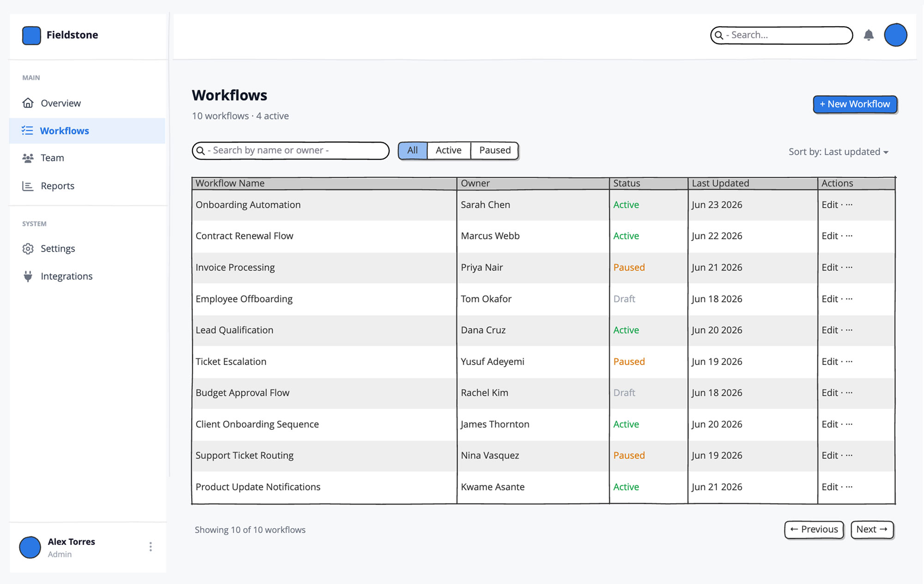Viewport: 924px width, 584px height.
Task: Edit the Employee Offboarding workflow
Action: pyautogui.click(x=830, y=299)
